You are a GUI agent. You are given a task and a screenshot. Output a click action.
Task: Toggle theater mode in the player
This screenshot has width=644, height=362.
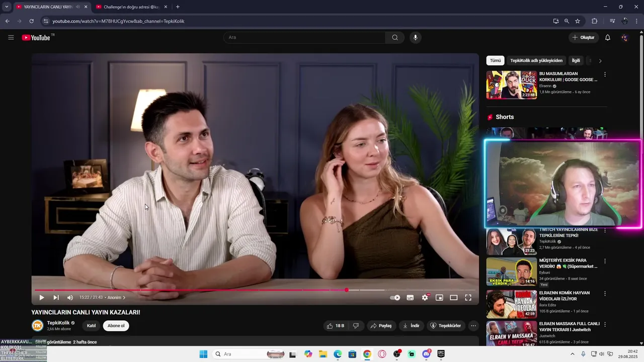[x=453, y=298]
